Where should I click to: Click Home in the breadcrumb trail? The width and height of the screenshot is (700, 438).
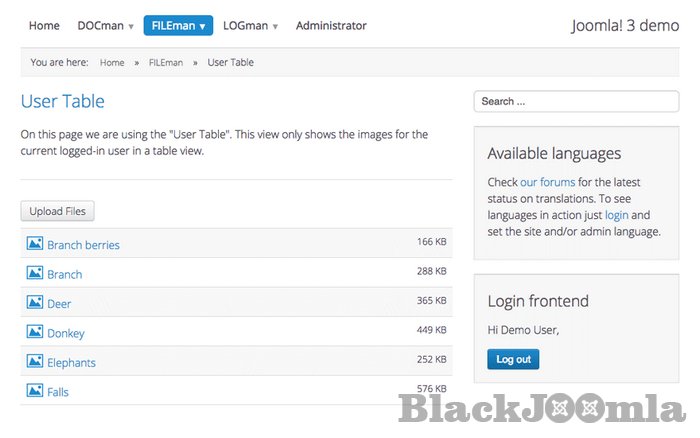pos(112,62)
